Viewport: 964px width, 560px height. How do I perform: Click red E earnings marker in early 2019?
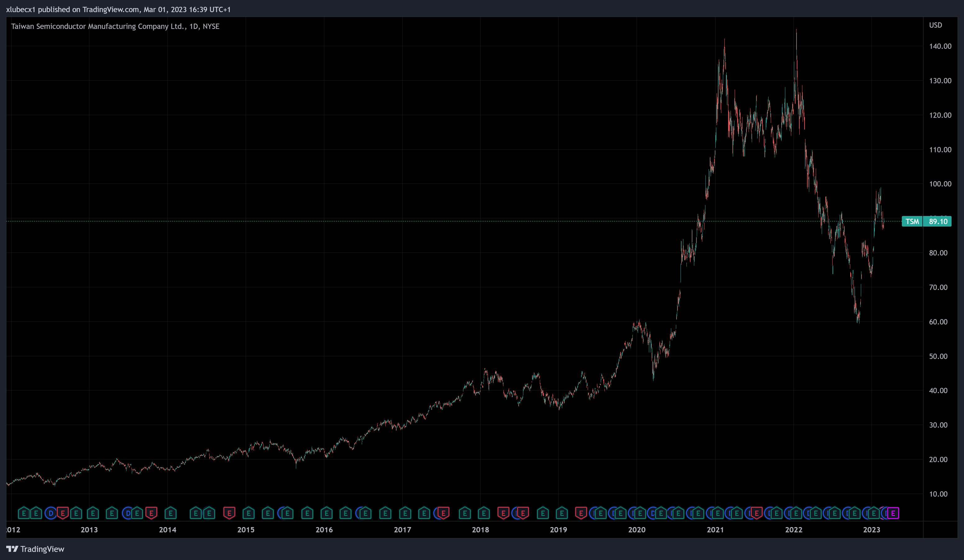coord(581,513)
